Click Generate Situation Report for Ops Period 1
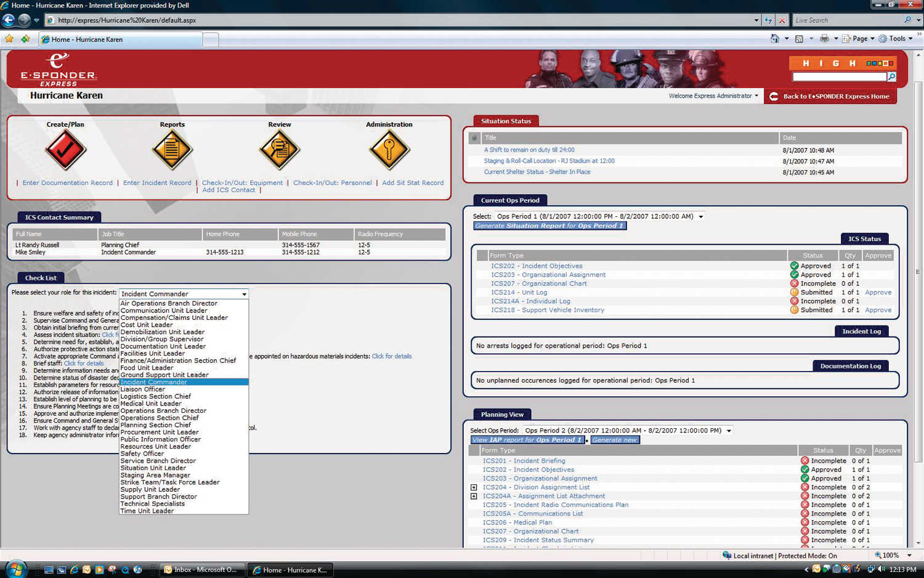 coord(549,226)
